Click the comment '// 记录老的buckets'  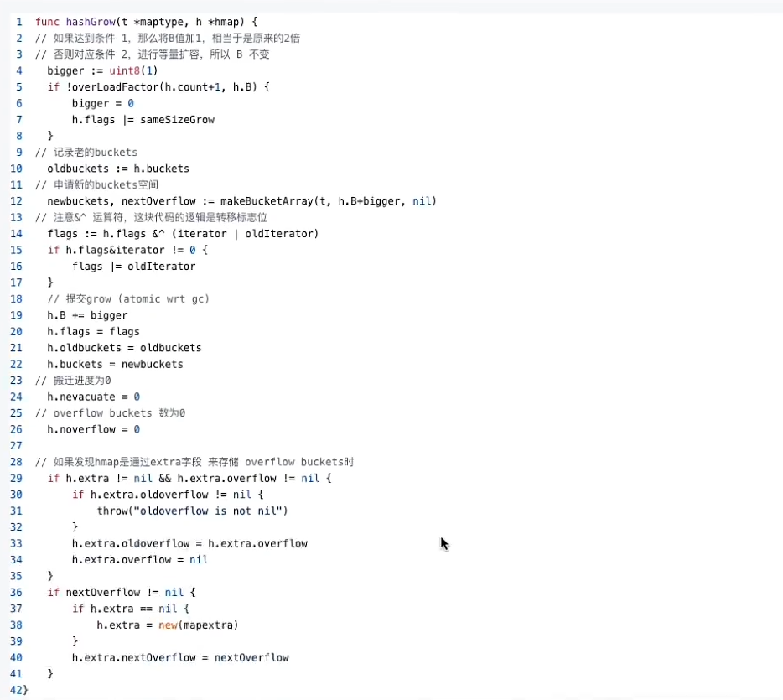pos(86,153)
